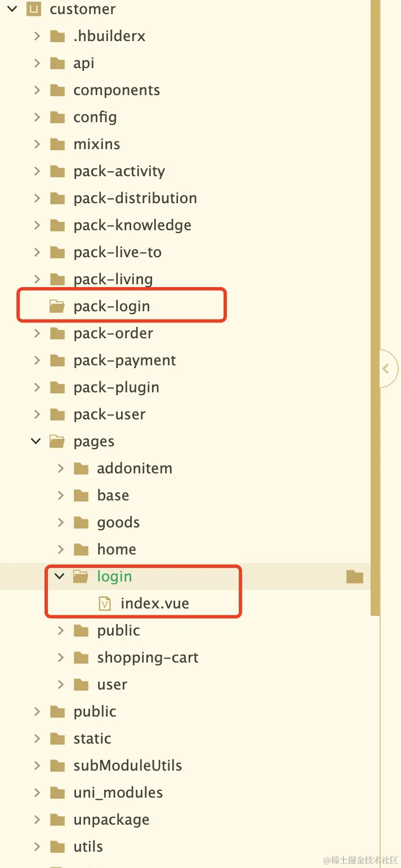Click the folder icon at right of login row

click(x=354, y=576)
